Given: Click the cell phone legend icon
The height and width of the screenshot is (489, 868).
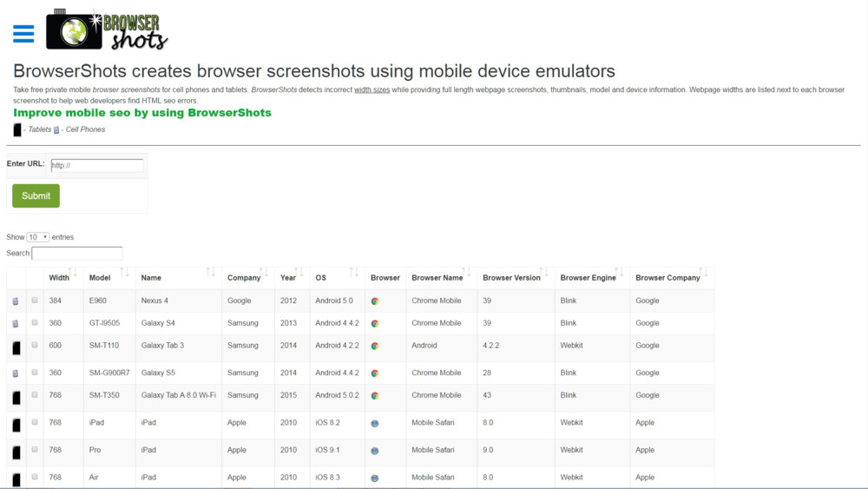Looking at the screenshot, I should tap(56, 129).
